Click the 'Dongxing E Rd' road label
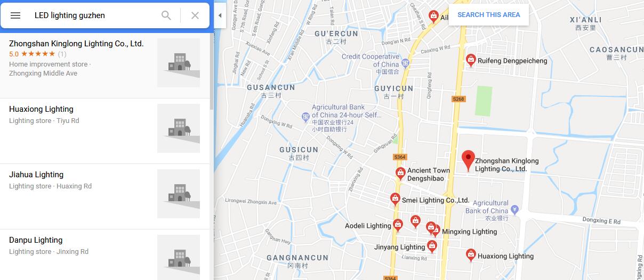The image size is (644, 280). 601,221
